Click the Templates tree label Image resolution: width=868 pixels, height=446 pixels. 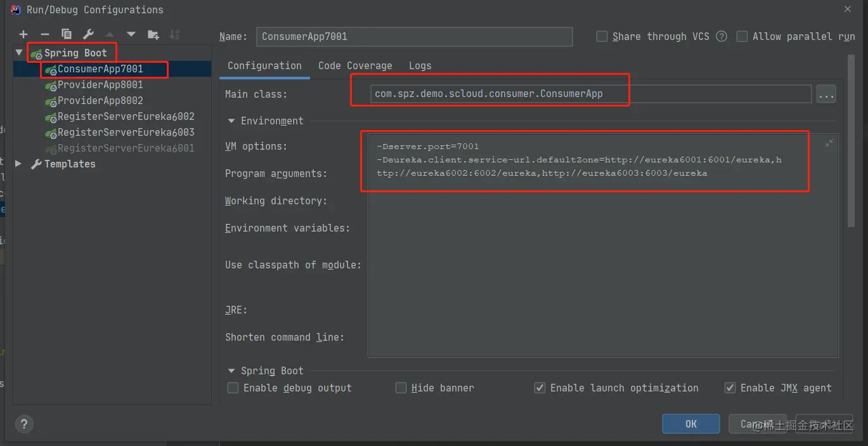pos(70,164)
